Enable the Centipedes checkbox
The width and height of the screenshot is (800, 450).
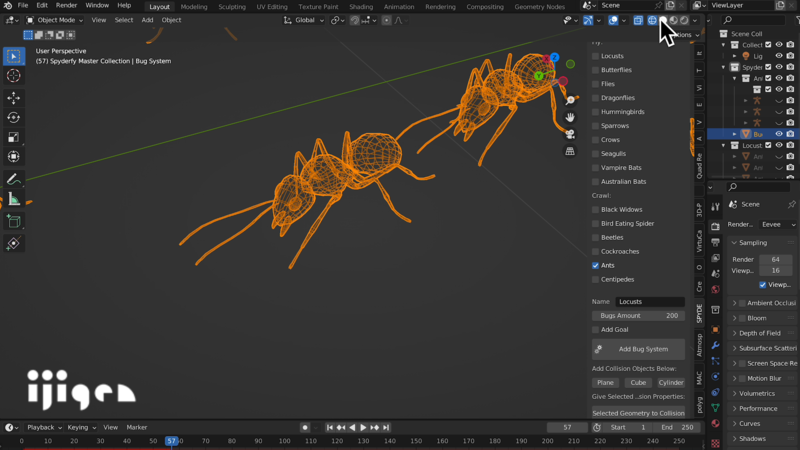(595, 280)
